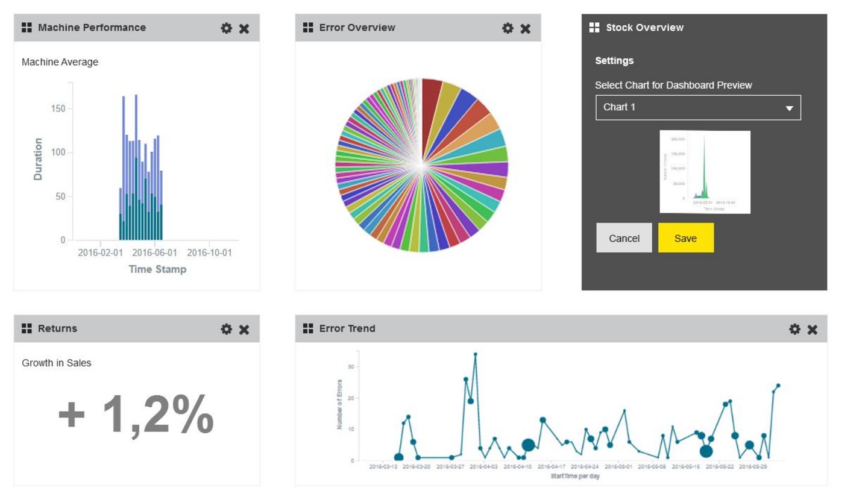The height and width of the screenshot is (488, 868).
Task: Click grid icon on Machine Performance header
Action: click(27, 28)
